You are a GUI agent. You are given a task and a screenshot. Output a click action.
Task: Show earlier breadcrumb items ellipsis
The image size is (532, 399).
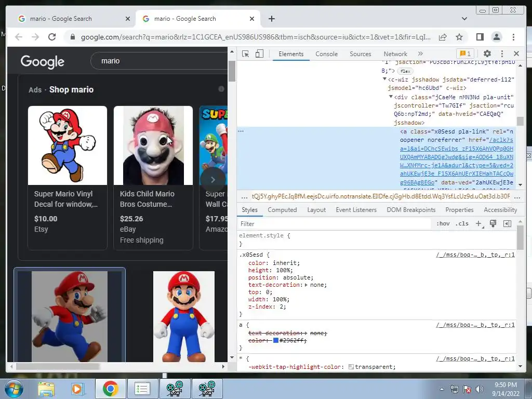pyautogui.click(x=244, y=197)
